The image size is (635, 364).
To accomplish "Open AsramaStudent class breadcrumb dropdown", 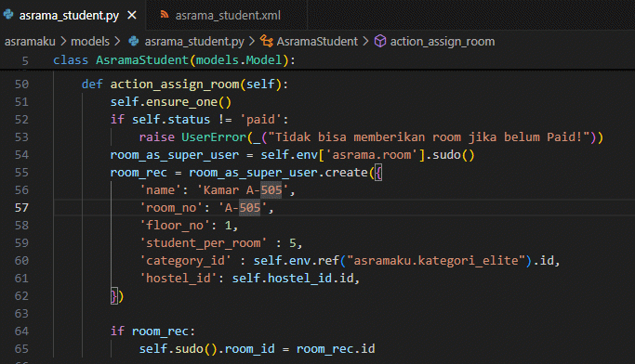I will (x=317, y=41).
